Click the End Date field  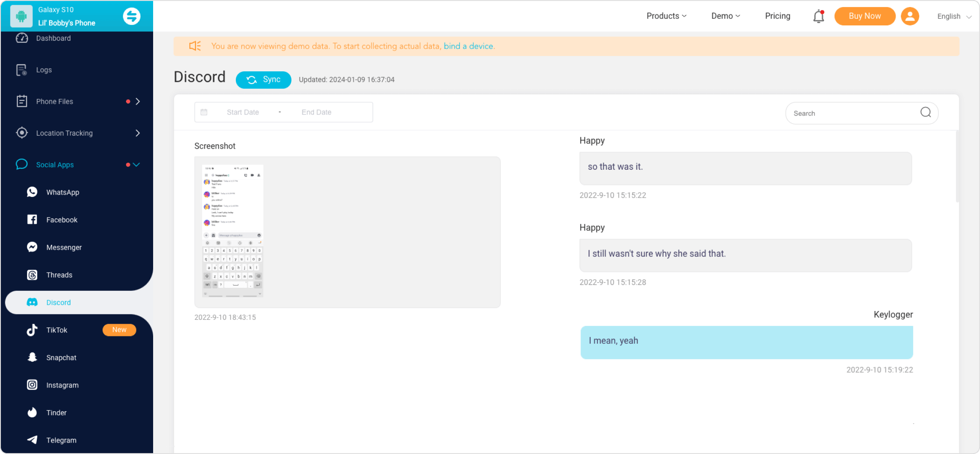[316, 112]
